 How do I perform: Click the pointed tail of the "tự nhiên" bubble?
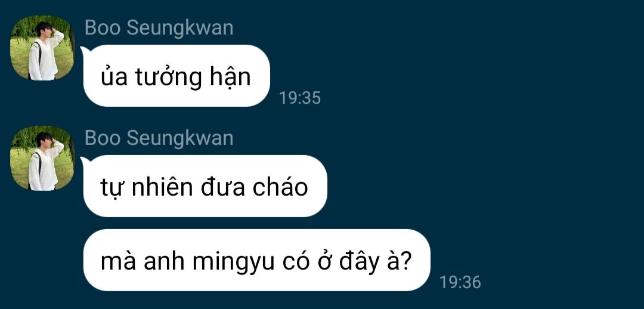[x=84, y=161]
